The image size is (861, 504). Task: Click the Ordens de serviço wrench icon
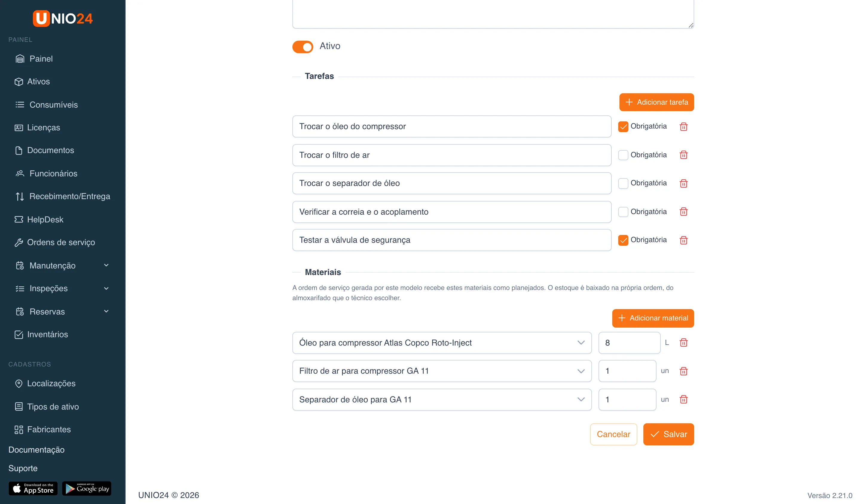[x=19, y=242]
